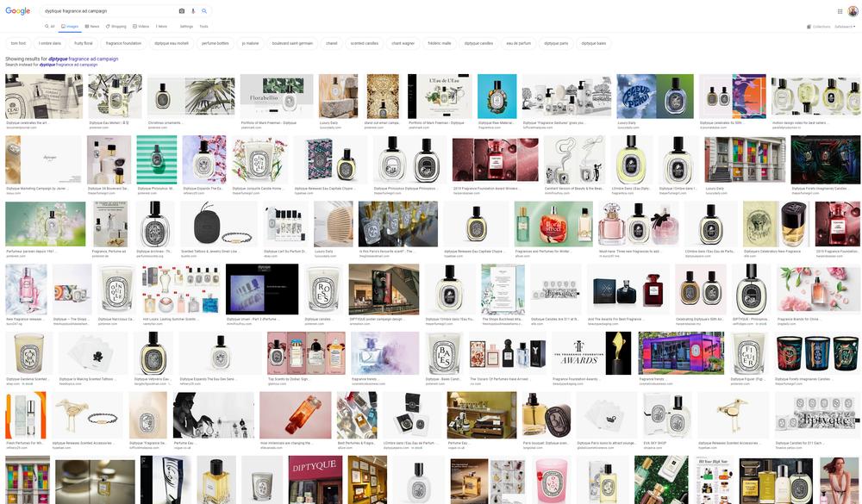This screenshot has height=504, width=862.
Task: Open the account profile avatar
Action: (853, 11)
